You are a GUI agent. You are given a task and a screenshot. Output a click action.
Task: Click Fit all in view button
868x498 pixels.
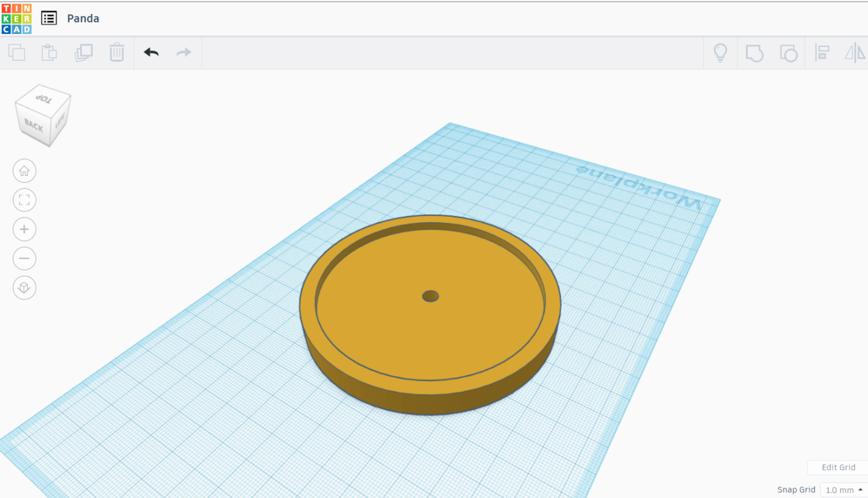(x=24, y=200)
